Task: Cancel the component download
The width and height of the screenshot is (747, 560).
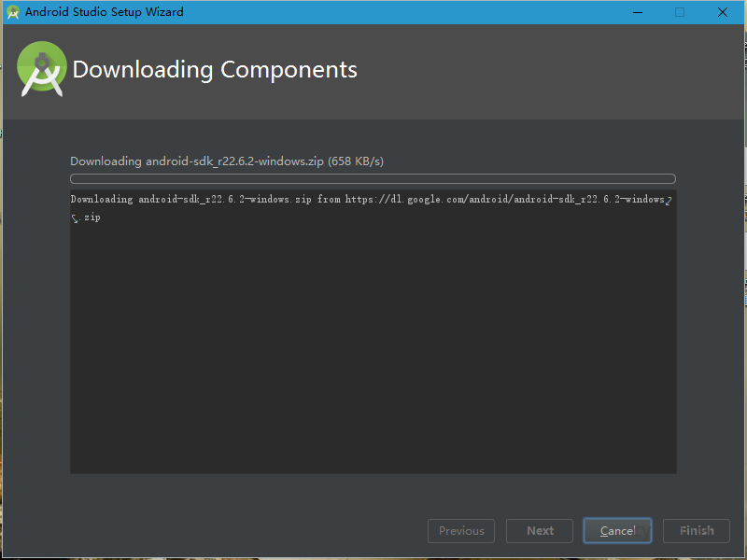Action: pos(617,531)
